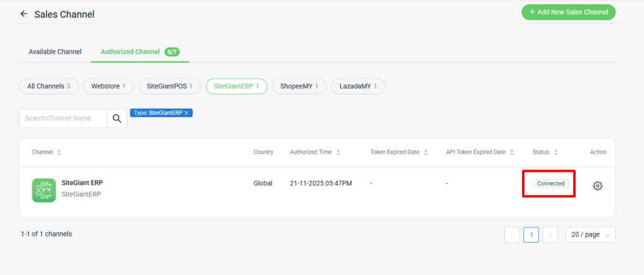
Task: Select the ShopeeMY filter chip
Action: click(299, 87)
